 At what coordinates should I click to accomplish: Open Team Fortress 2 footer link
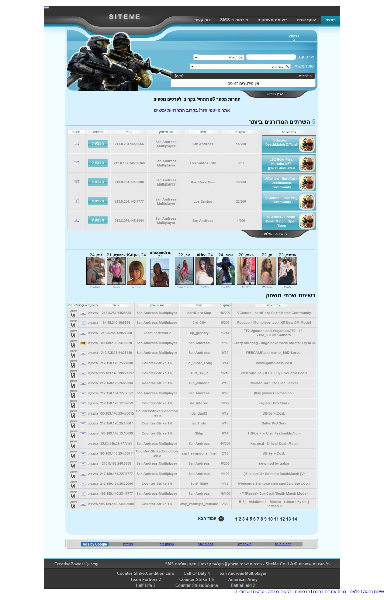pyautogui.click(x=145, y=580)
